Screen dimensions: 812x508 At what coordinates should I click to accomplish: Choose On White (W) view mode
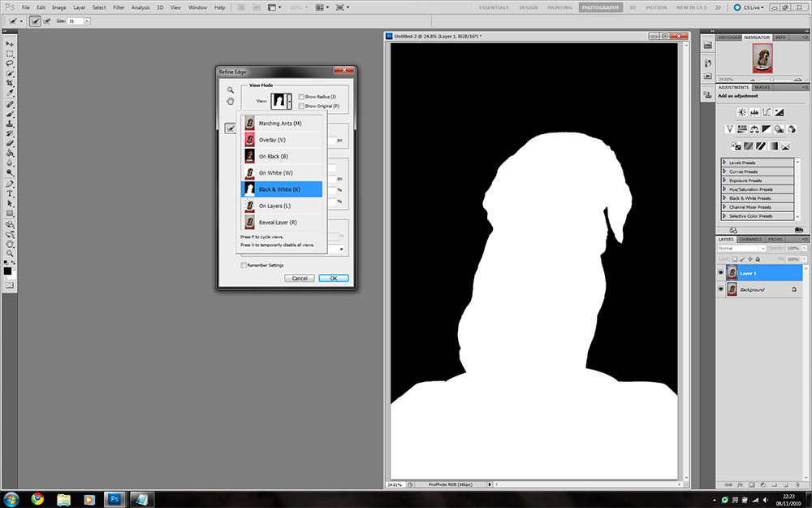(x=282, y=172)
